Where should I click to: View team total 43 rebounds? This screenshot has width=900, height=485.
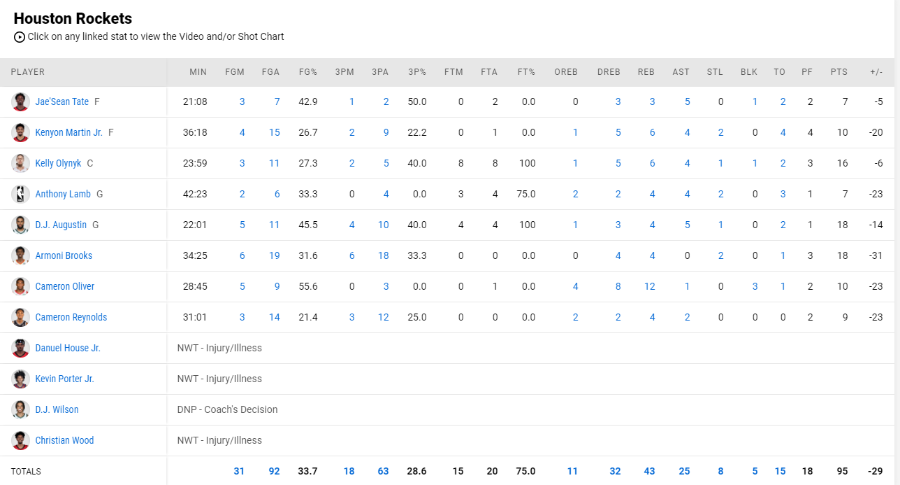649,471
